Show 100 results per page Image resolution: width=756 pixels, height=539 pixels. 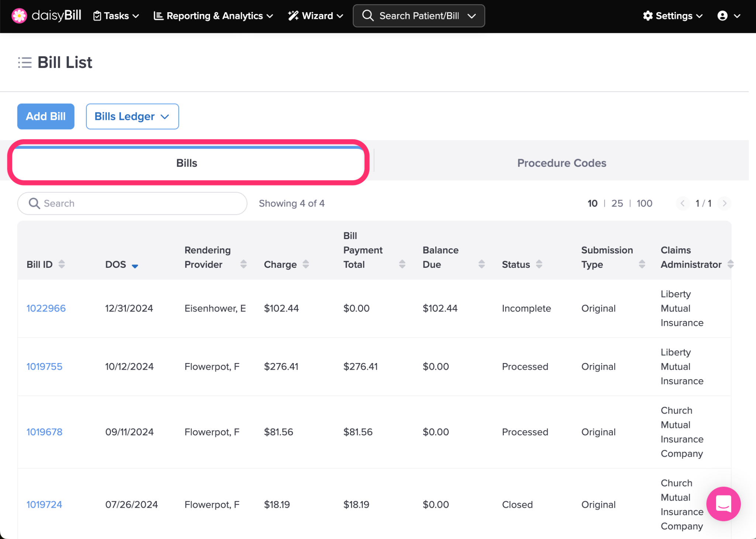(x=644, y=203)
